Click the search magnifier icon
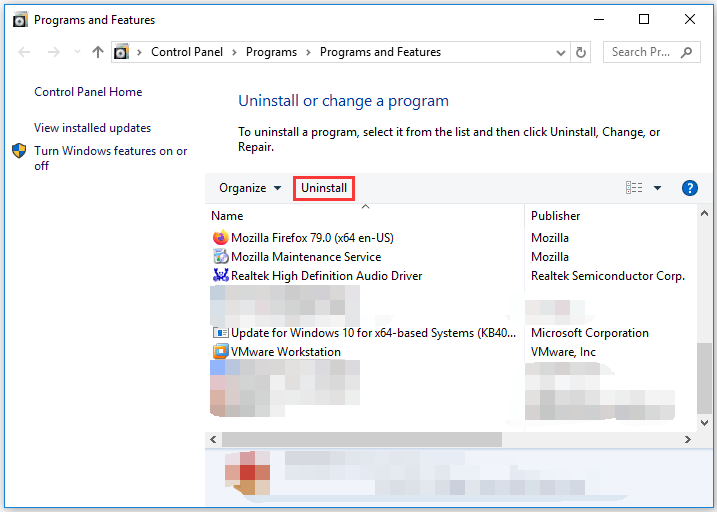Viewport: 717px width, 512px height. click(x=686, y=52)
